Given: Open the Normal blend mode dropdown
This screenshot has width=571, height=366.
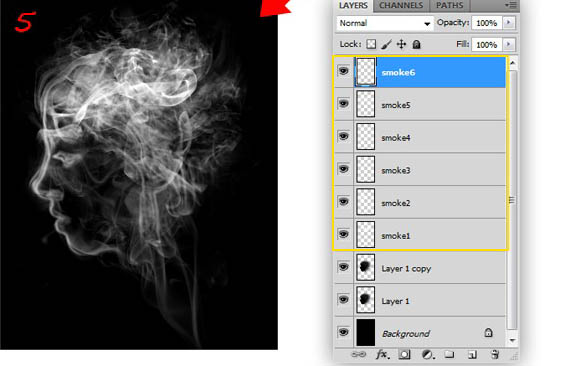Looking at the screenshot, I should tap(385, 23).
